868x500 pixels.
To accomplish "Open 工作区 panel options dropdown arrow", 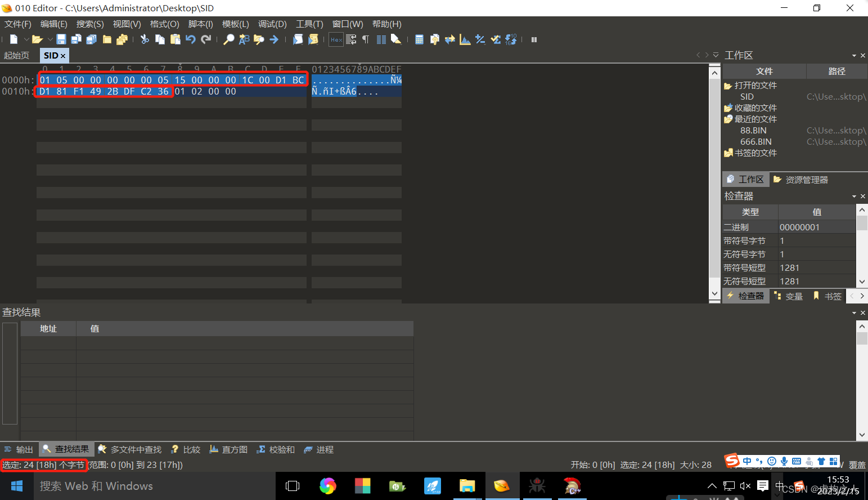I will 854,55.
